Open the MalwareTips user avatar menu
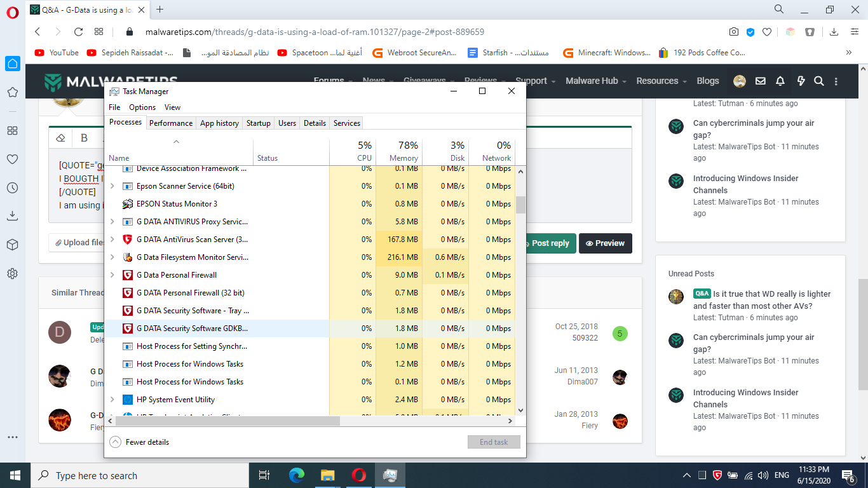The height and width of the screenshot is (488, 868). click(740, 81)
